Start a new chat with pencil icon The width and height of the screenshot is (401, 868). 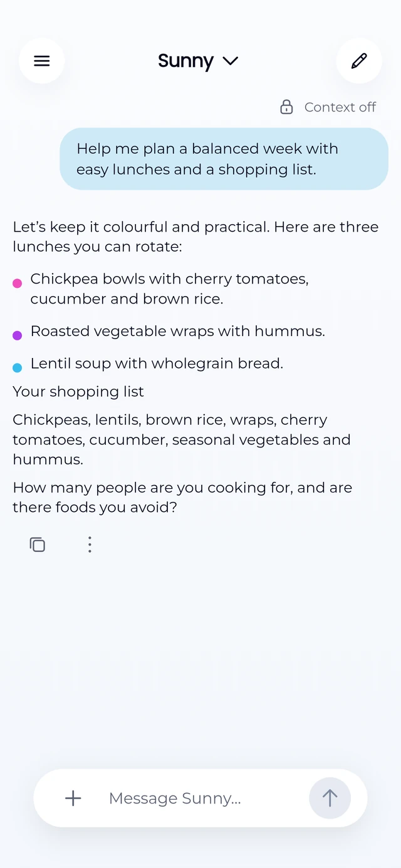tap(359, 61)
